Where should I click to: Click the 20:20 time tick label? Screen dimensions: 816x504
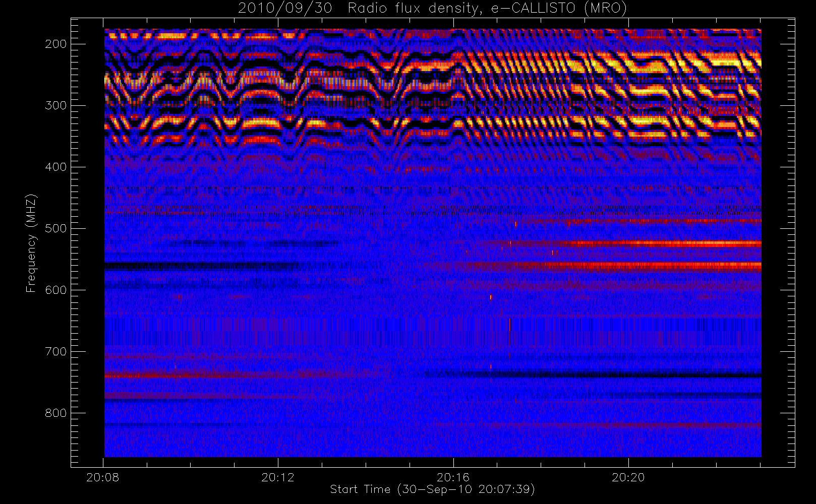click(628, 477)
